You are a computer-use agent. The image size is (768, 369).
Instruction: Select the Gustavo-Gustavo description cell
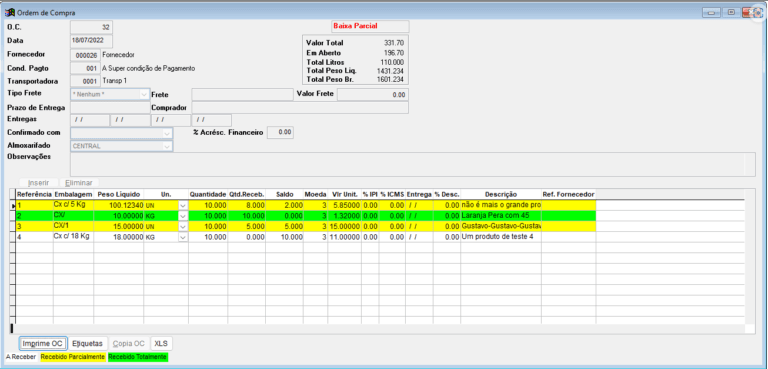(501, 226)
